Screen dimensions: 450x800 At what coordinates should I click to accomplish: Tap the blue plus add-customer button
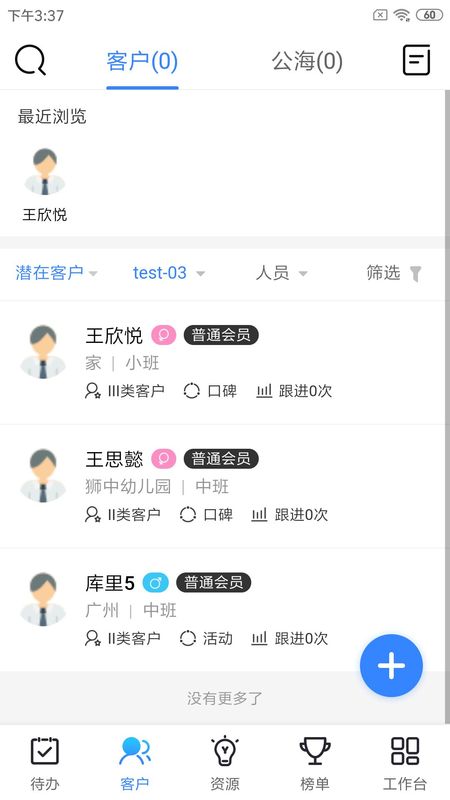(x=391, y=665)
